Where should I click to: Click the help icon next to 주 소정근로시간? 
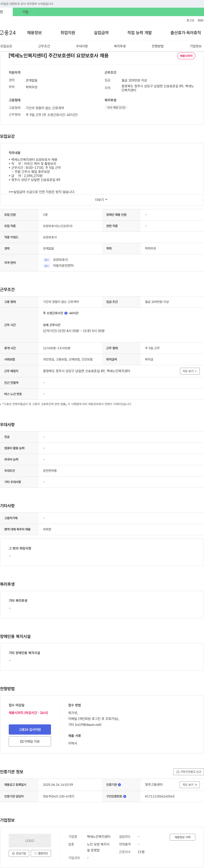[66, 313]
